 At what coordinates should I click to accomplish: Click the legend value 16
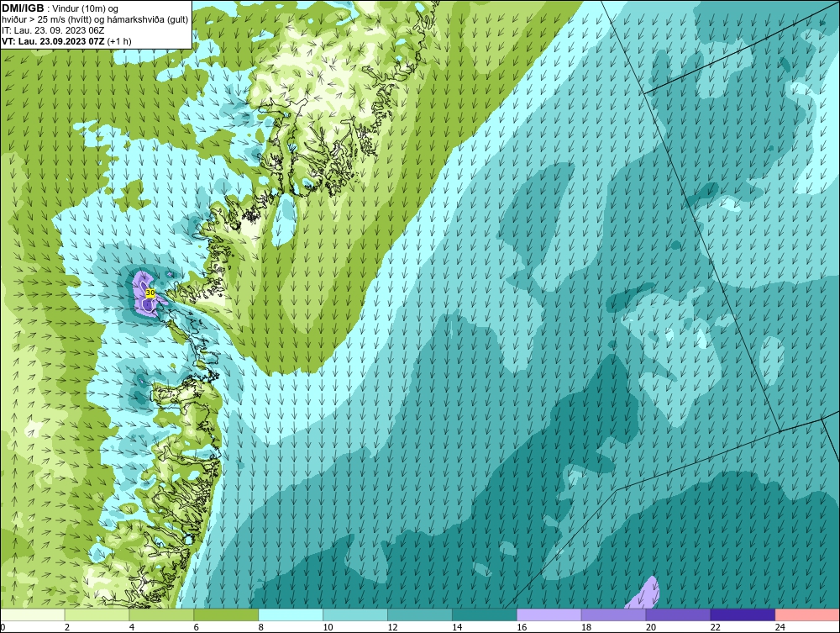click(x=522, y=627)
